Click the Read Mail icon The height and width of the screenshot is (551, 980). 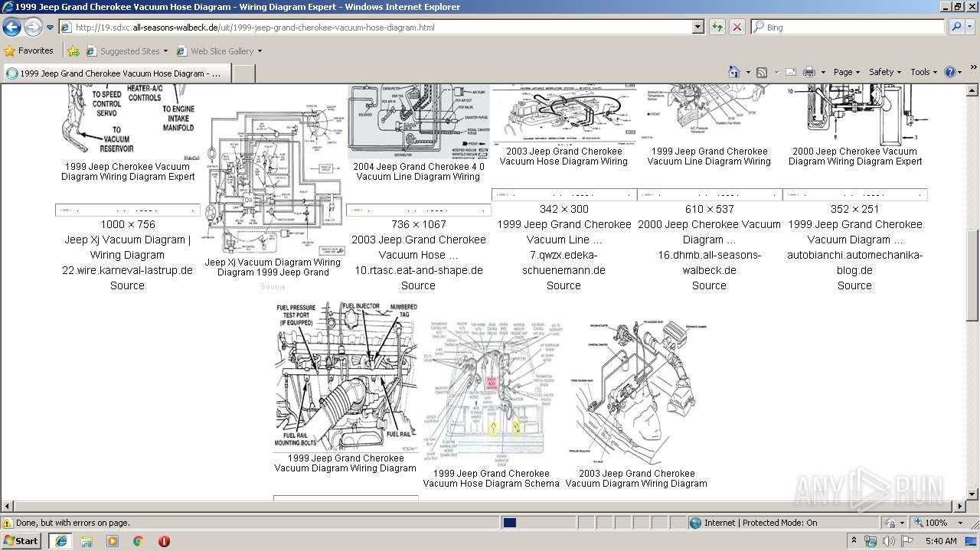coord(791,72)
